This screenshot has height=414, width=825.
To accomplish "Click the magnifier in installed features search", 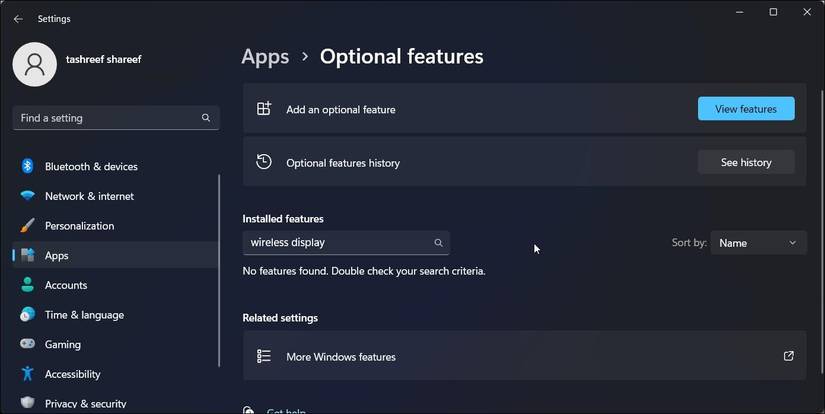I will tap(438, 243).
